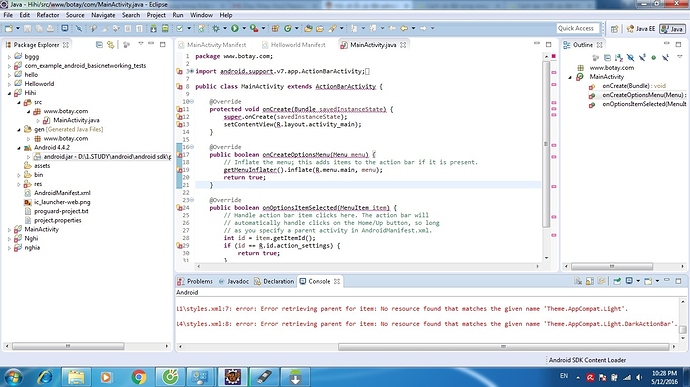Open the New wizard dropdown arrow
The image size is (690, 387).
(x=18, y=28)
